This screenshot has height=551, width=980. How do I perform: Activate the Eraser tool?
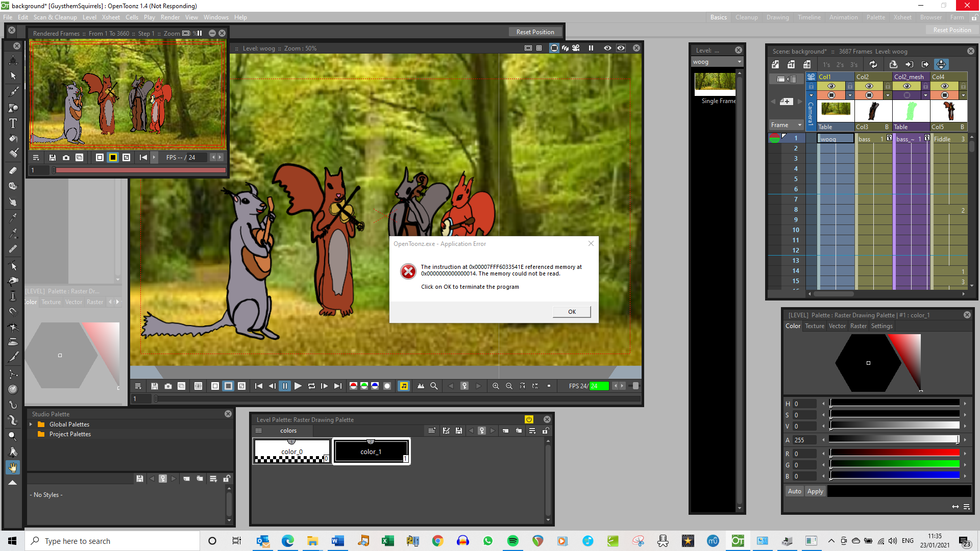tap(13, 171)
